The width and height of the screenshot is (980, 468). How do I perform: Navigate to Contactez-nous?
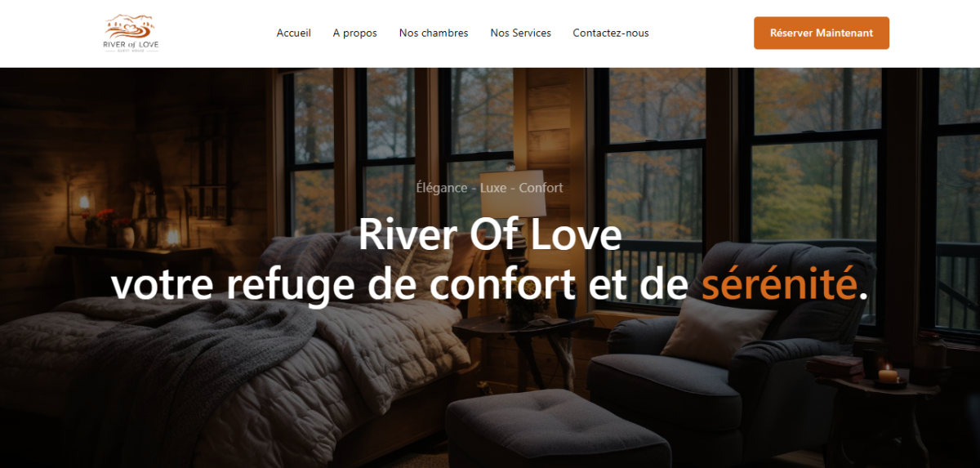pos(611,33)
